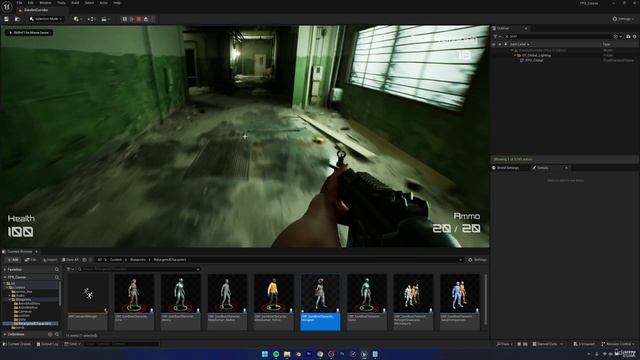Click the add collection plus icon
The image size is (640, 360).
coord(50,334)
